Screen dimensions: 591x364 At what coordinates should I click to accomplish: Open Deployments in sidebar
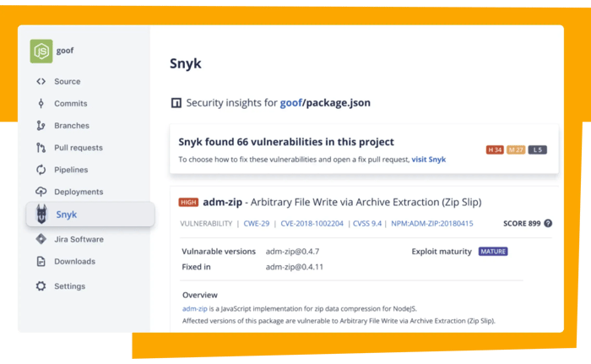[79, 192]
